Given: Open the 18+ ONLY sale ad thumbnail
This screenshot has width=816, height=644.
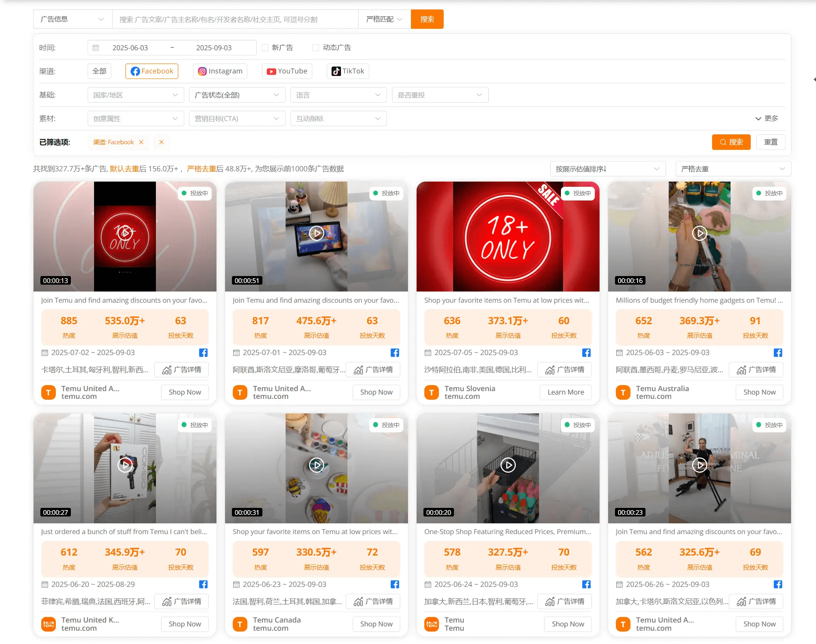Looking at the screenshot, I should pos(508,237).
